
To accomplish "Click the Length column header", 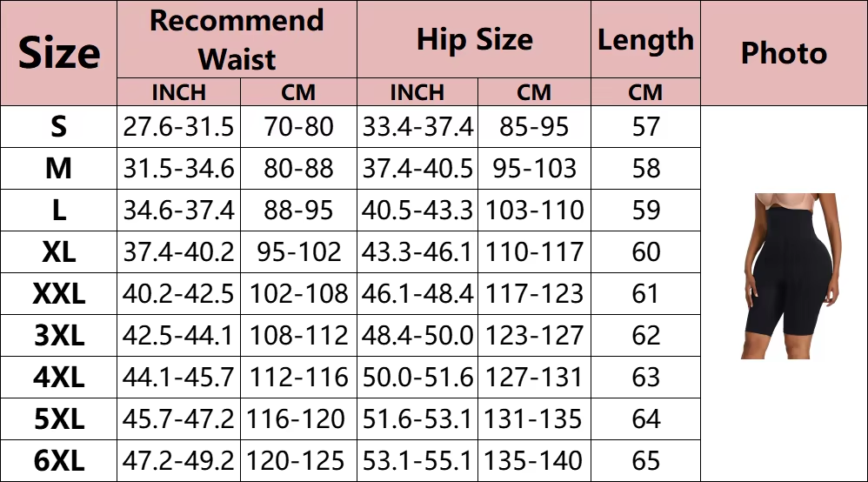I will (645, 40).
